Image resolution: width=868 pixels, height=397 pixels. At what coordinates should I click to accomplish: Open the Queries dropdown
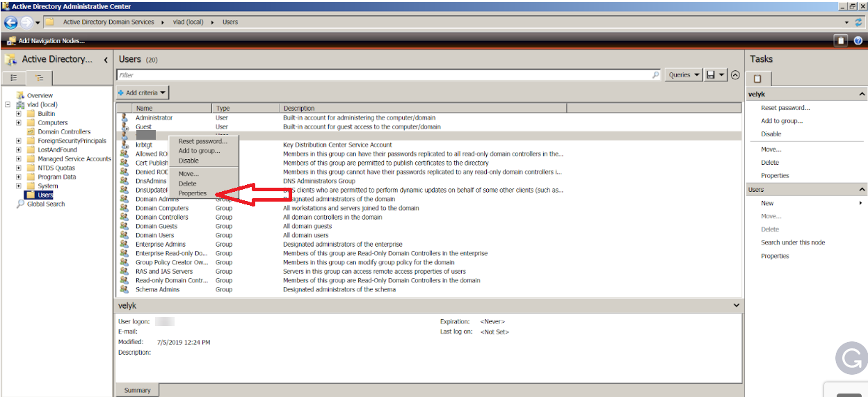[684, 75]
